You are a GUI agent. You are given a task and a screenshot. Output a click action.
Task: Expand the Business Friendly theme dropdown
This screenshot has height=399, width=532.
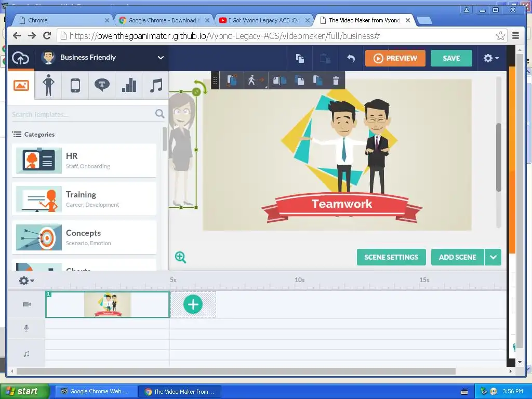tap(161, 57)
